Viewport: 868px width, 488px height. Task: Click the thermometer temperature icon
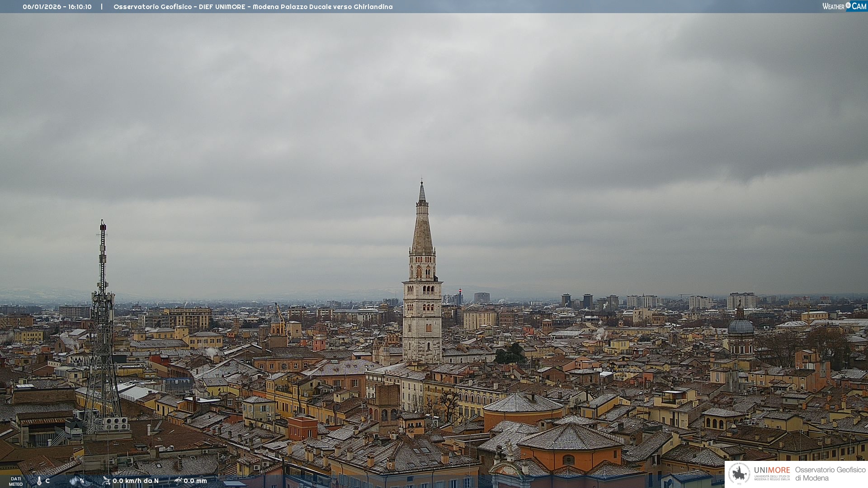pyautogui.click(x=39, y=481)
